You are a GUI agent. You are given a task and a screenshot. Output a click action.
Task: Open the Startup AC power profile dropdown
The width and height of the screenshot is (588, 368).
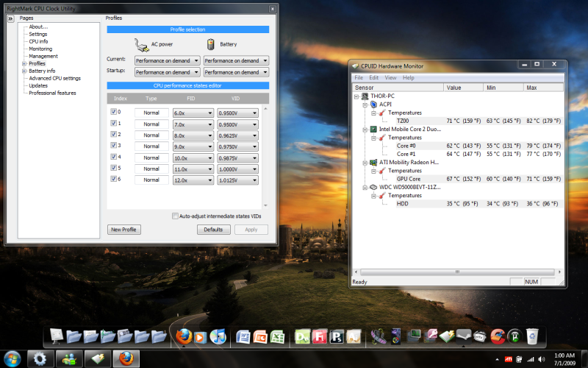tap(168, 72)
